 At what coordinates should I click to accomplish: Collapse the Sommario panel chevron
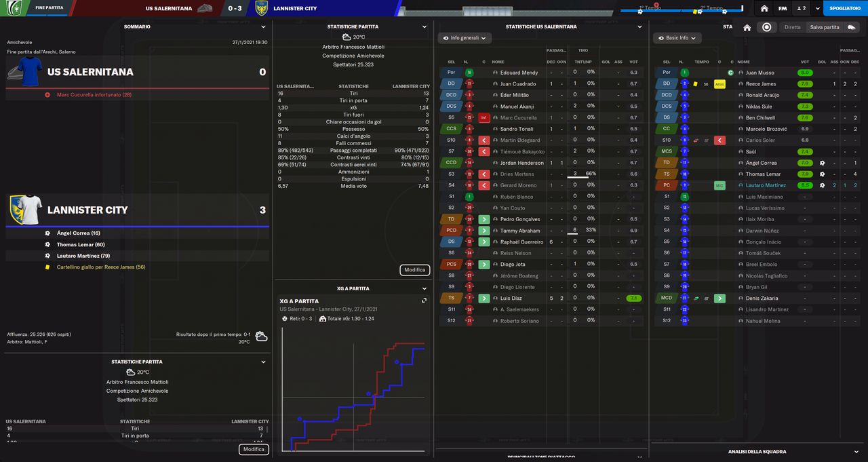point(263,26)
